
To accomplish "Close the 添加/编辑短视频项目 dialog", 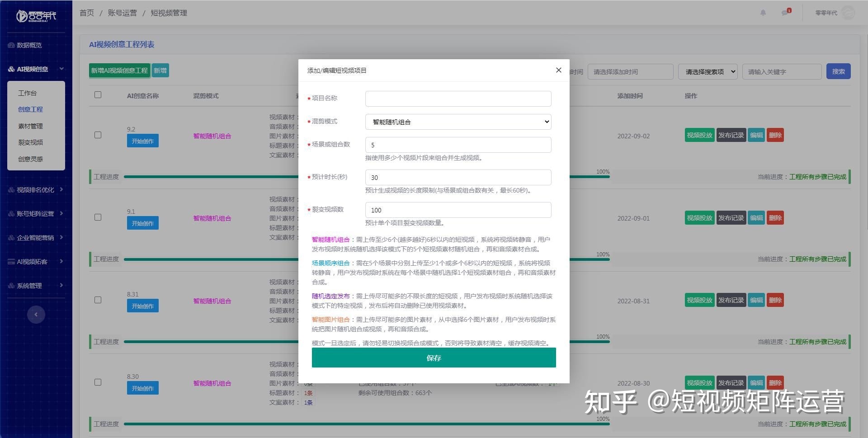I will click(x=559, y=70).
